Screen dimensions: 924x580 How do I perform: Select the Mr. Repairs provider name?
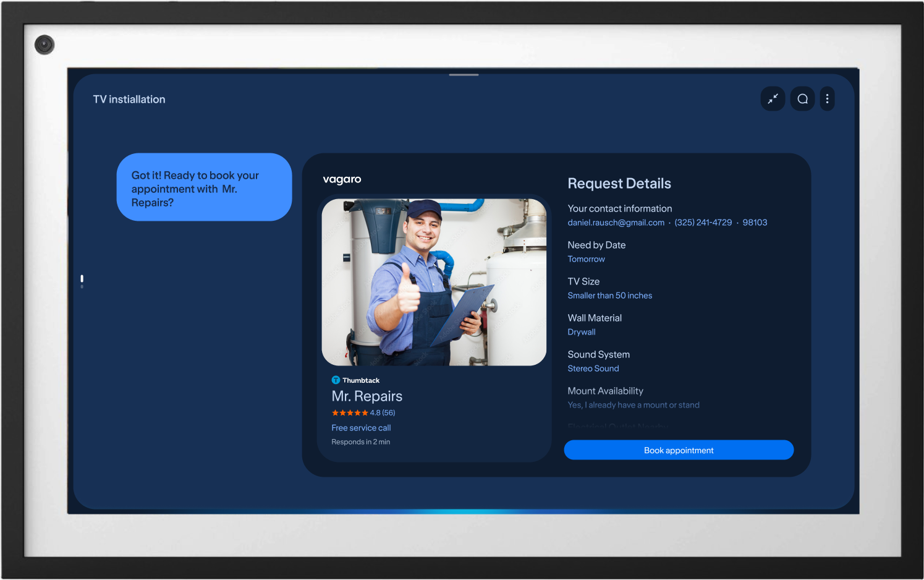(x=367, y=396)
